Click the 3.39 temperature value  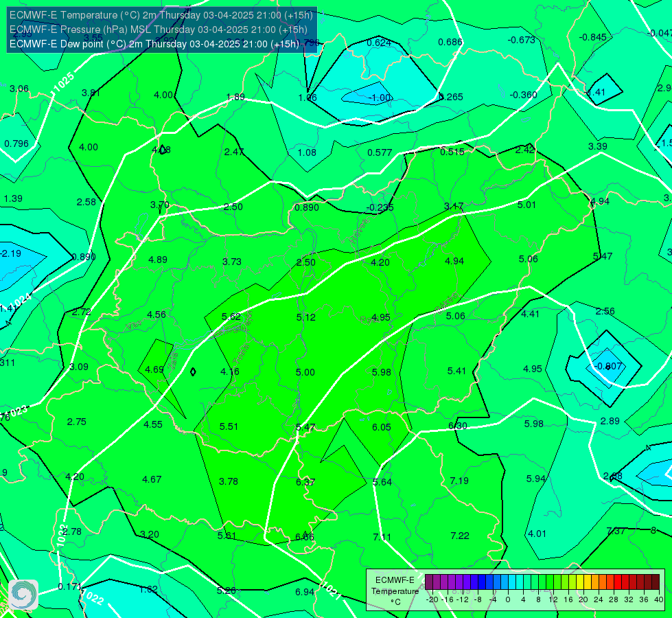[597, 146]
